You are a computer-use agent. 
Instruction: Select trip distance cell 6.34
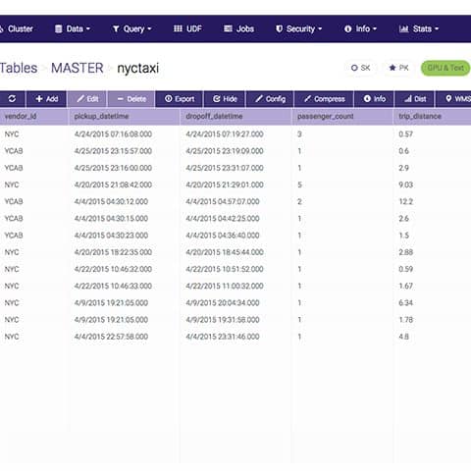406,303
